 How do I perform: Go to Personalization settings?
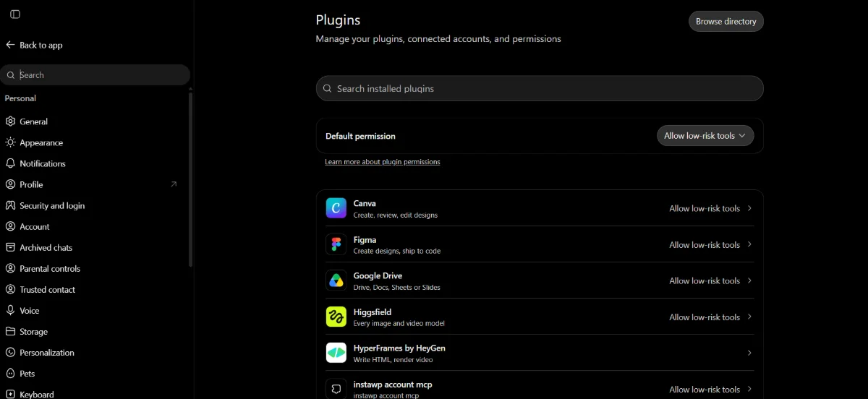click(94, 353)
